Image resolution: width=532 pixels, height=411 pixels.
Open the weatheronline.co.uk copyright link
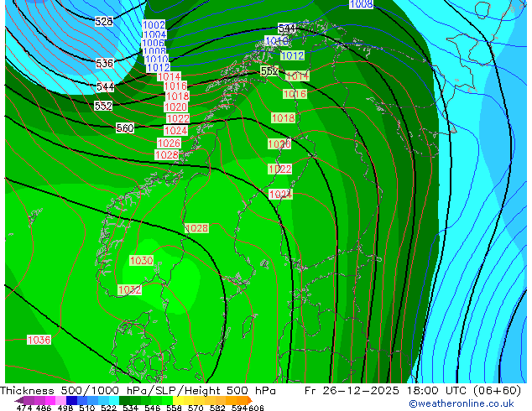point(461,403)
